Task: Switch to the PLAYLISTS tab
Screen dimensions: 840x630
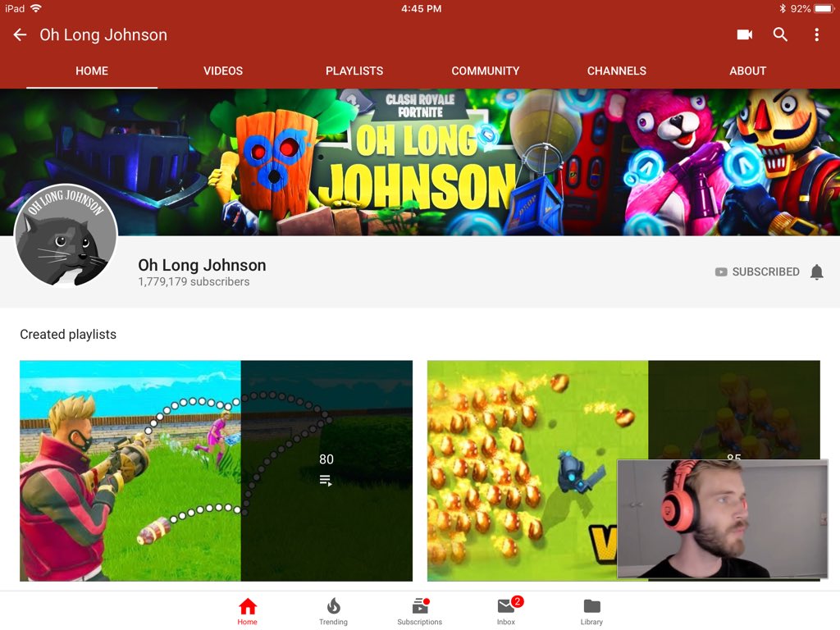Action: 354,71
